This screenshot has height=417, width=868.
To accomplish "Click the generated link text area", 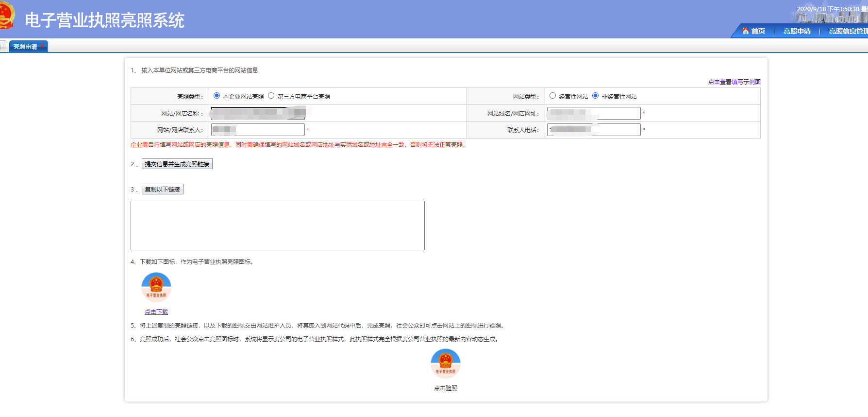I will click(x=277, y=226).
